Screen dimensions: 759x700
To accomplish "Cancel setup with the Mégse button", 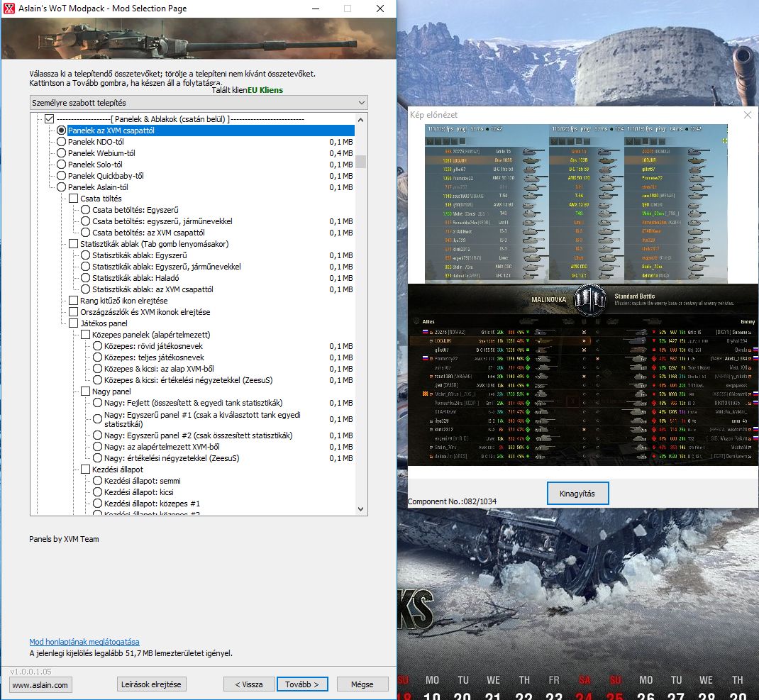I will 362,684.
